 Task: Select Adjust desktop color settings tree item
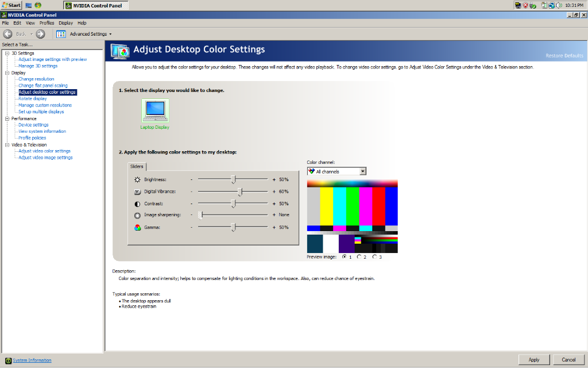click(x=48, y=92)
